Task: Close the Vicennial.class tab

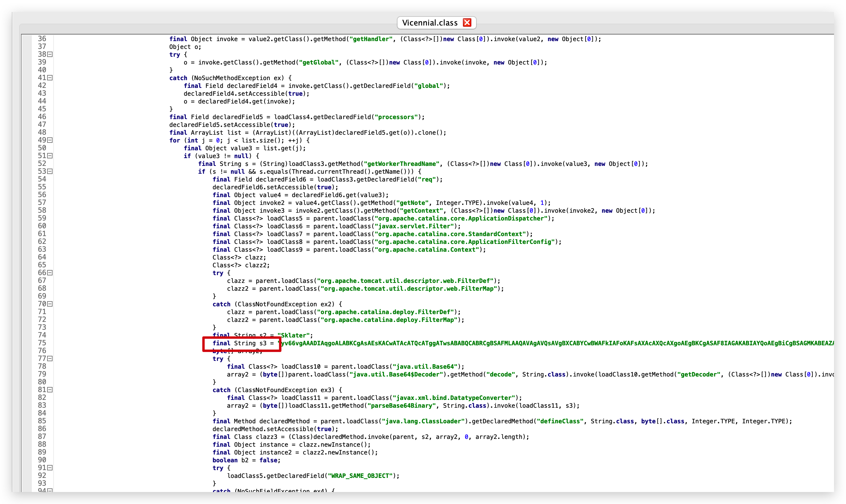Action: point(467,23)
